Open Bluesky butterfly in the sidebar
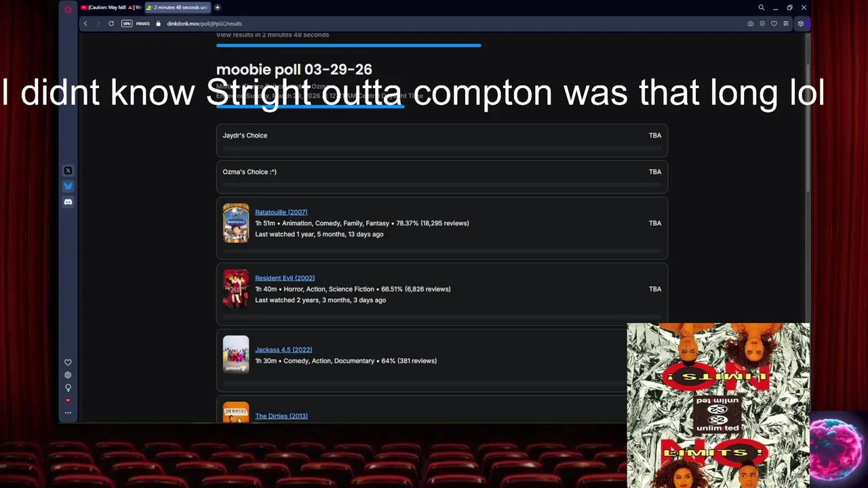The height and width of the screenshot is (488, 868). click(x=68, y=186)
